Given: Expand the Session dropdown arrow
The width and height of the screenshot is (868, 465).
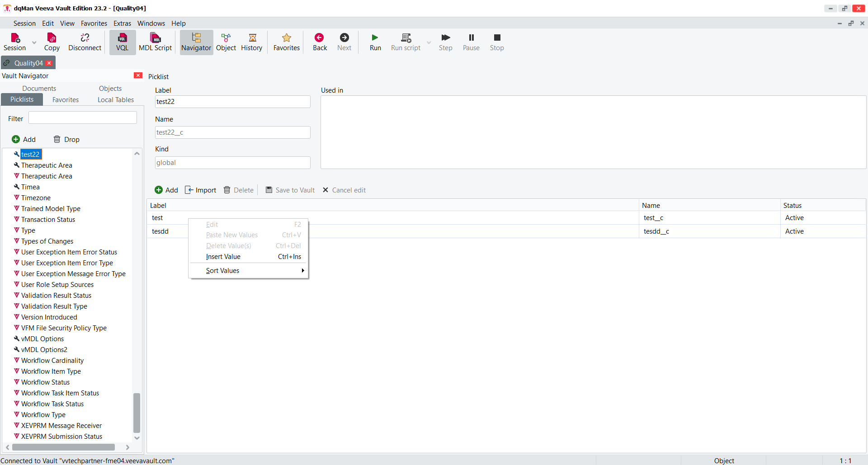Looking at the screenshot, I should point(34,43).
